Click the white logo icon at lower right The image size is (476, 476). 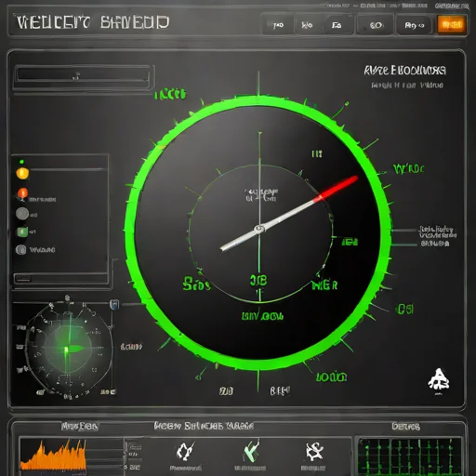[439, 379]
